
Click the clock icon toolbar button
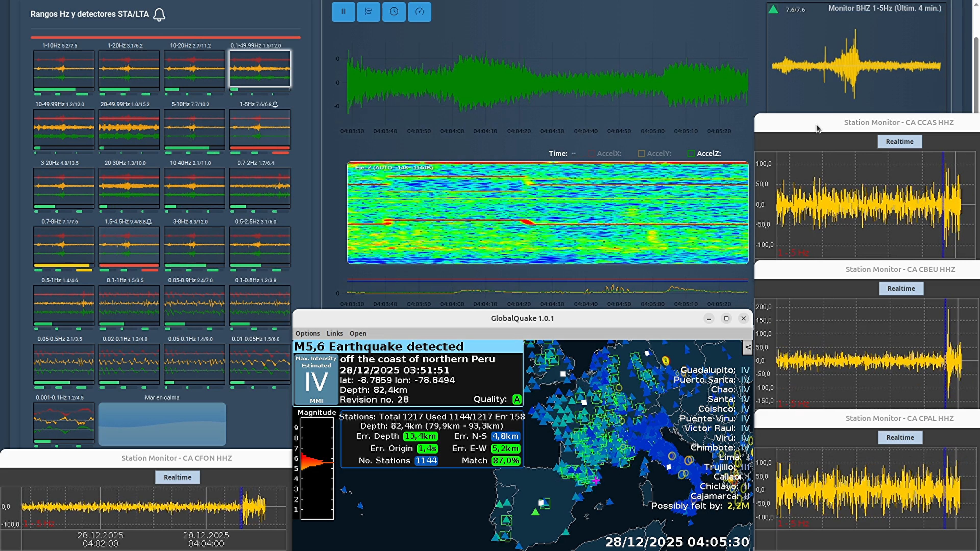coord(394,11)
